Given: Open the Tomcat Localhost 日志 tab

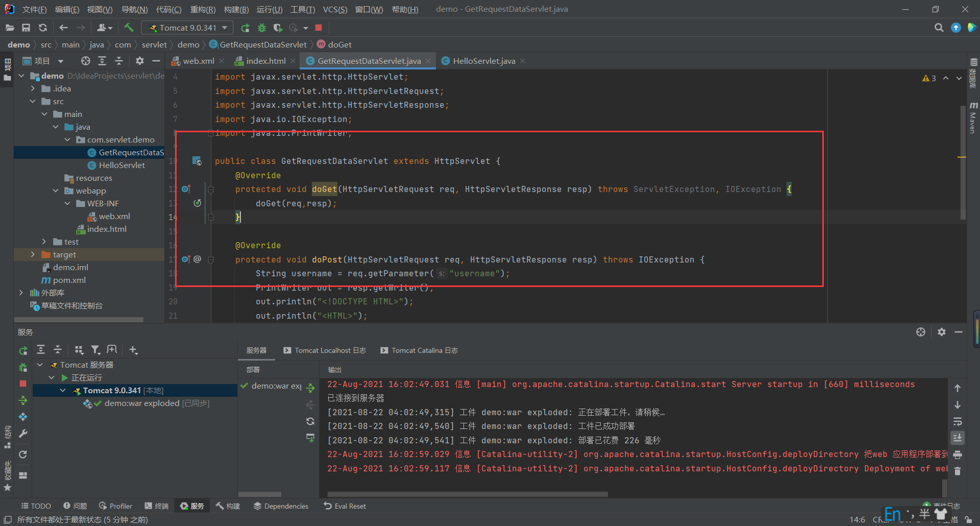Looking at the screenshot, I should point(325,350).
